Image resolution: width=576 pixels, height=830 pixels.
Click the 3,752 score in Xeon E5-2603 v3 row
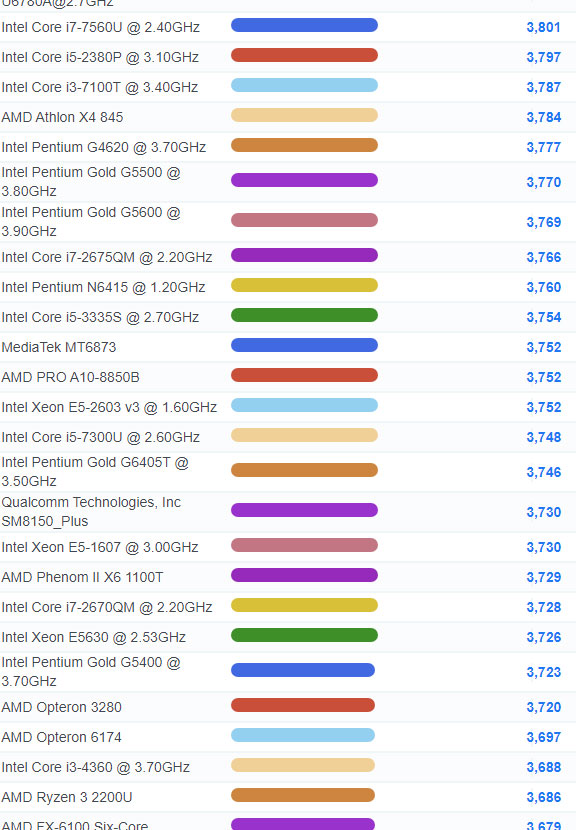tap(544, 407)
